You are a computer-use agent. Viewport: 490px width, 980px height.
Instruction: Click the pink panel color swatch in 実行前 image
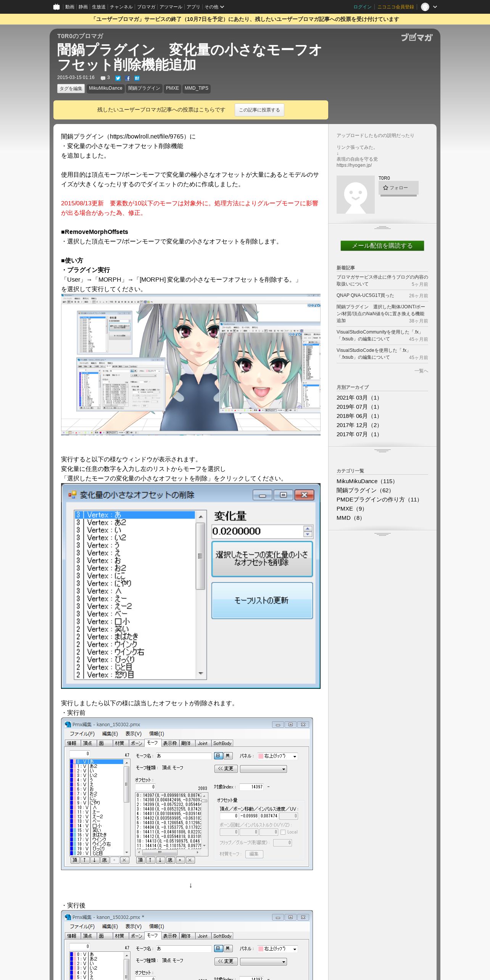point(261,756)
